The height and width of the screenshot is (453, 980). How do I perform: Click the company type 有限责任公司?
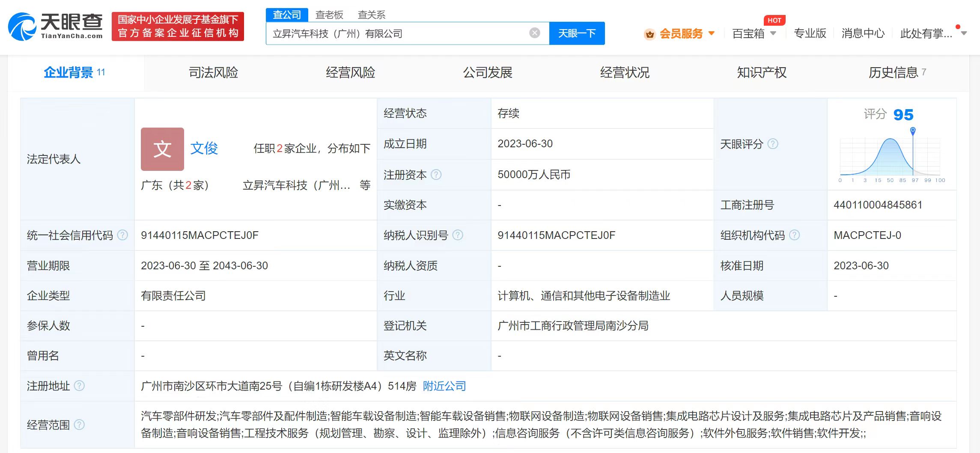pos(173,295)
